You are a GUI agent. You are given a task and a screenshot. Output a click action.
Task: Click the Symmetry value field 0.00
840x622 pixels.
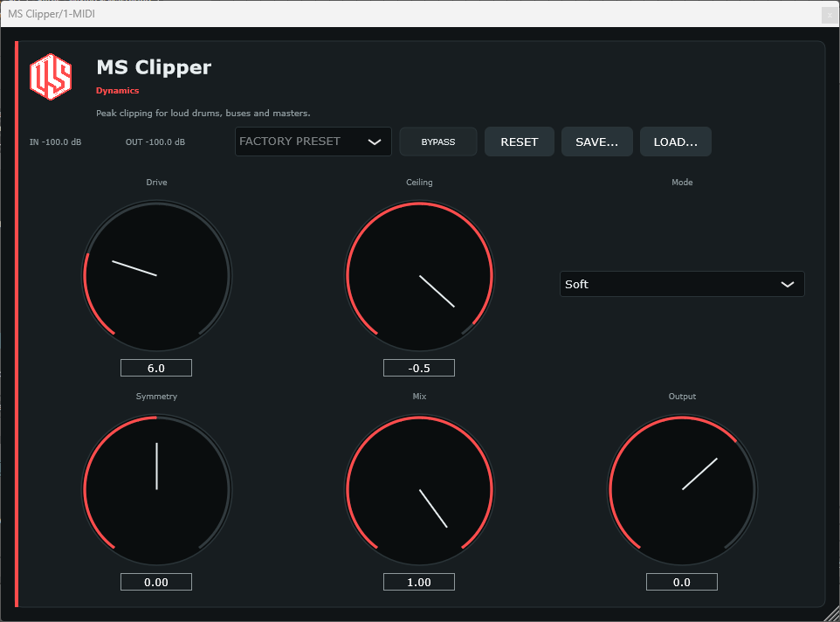pos(156,583)
